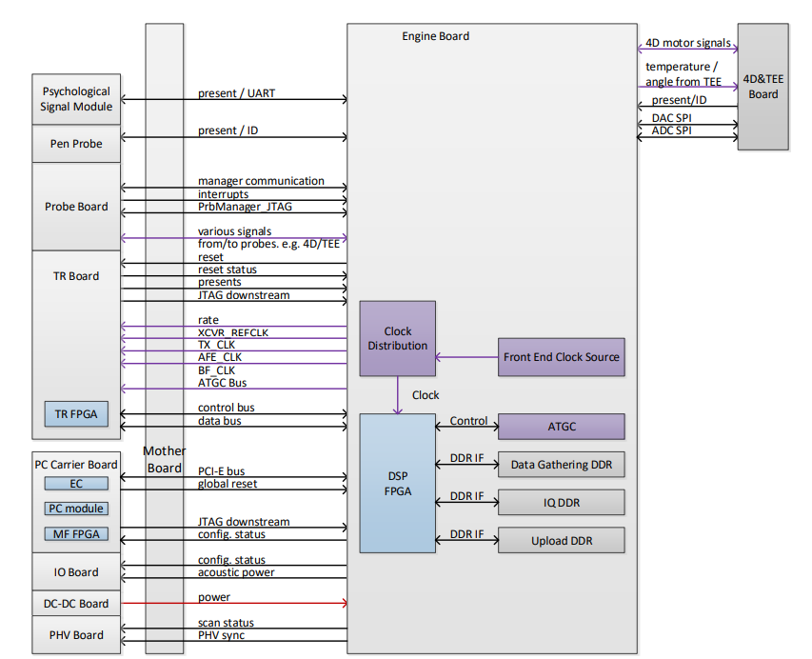This screenshot has height=659, width=812.
Task: Select the IQ DDR block
Action: tap(562, 503)
